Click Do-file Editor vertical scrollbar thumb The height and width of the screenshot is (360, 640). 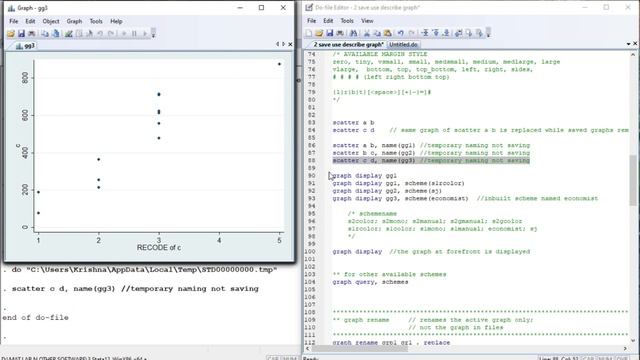click(x=633, y=180)
